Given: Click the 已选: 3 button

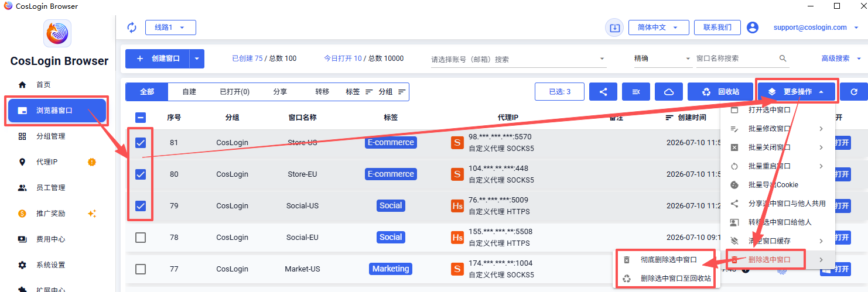Looking at the screenshot, I should pyautogui.click(x=559, y=92).
